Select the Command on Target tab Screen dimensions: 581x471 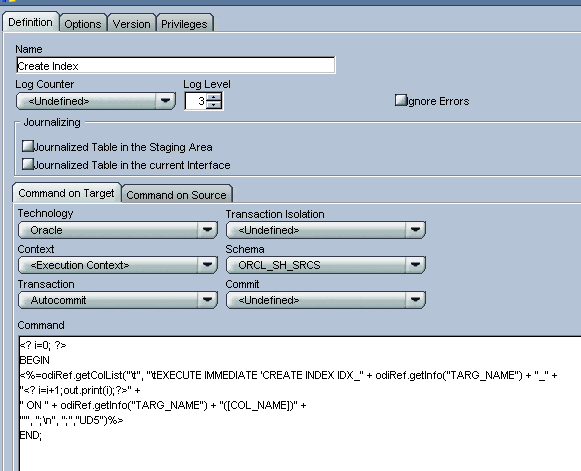[x=67, y=193]
